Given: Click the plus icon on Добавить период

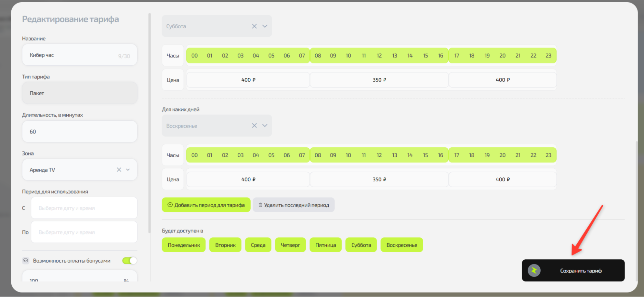Looking at the screenshot, I should tap(170, 205).
